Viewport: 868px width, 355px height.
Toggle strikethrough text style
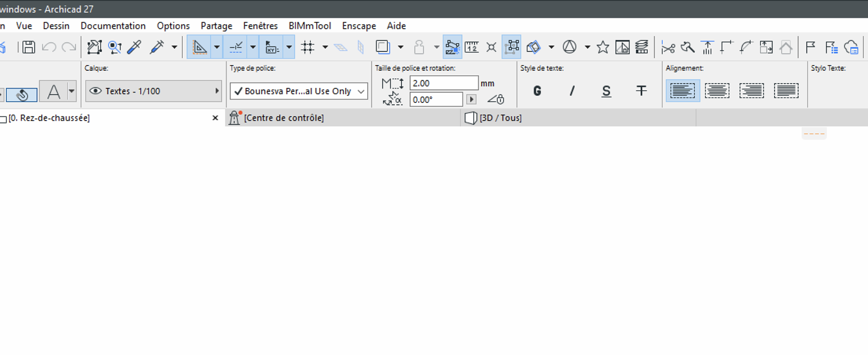point(641,91)
